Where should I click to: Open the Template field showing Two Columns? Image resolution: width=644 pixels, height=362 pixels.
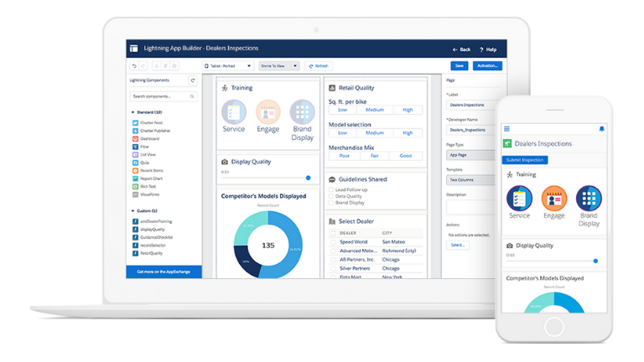tap(470, 180)
